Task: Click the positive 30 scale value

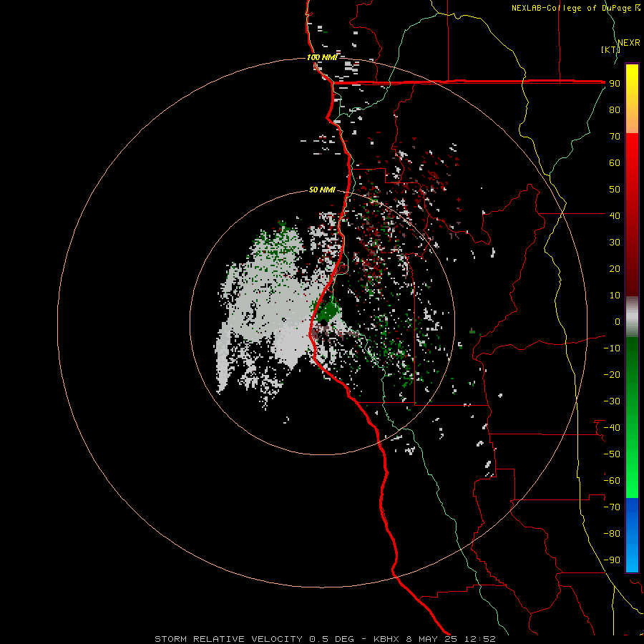Action: click(615, 243)
